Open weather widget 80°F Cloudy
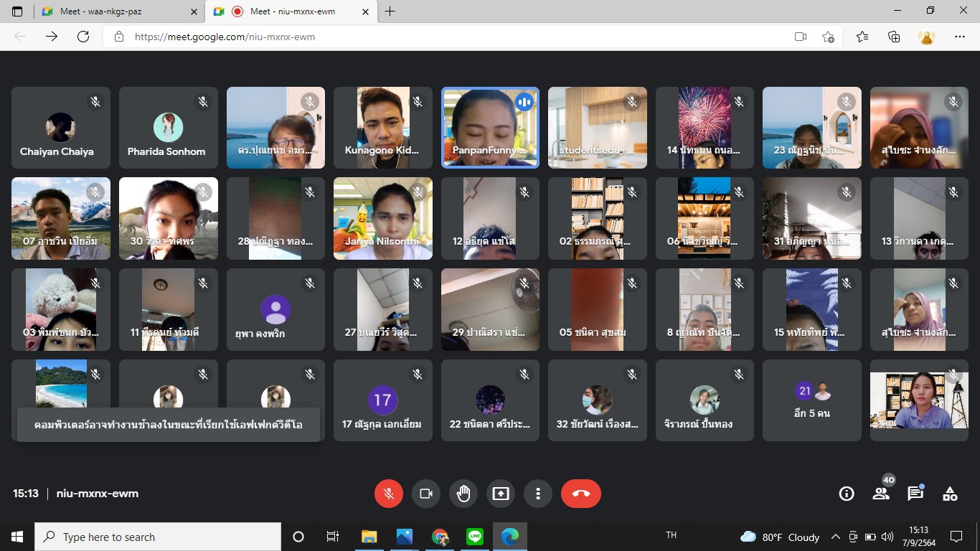 tap(779, 537)
